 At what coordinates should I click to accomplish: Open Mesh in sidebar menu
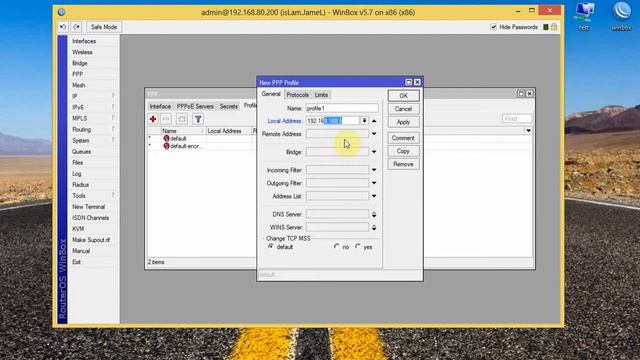tap(78, 85)
